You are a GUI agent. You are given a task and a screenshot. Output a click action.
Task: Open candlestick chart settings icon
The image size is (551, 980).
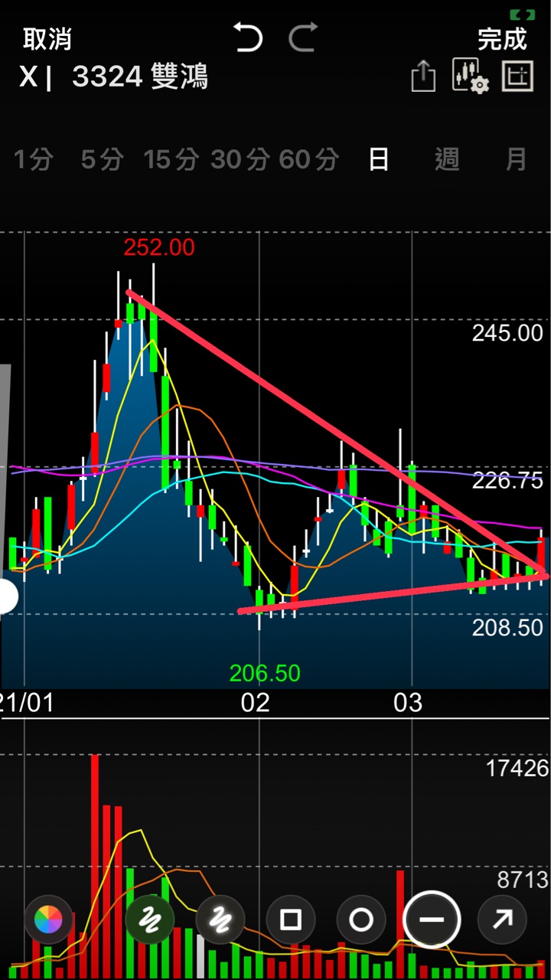(x=469, y=76)
